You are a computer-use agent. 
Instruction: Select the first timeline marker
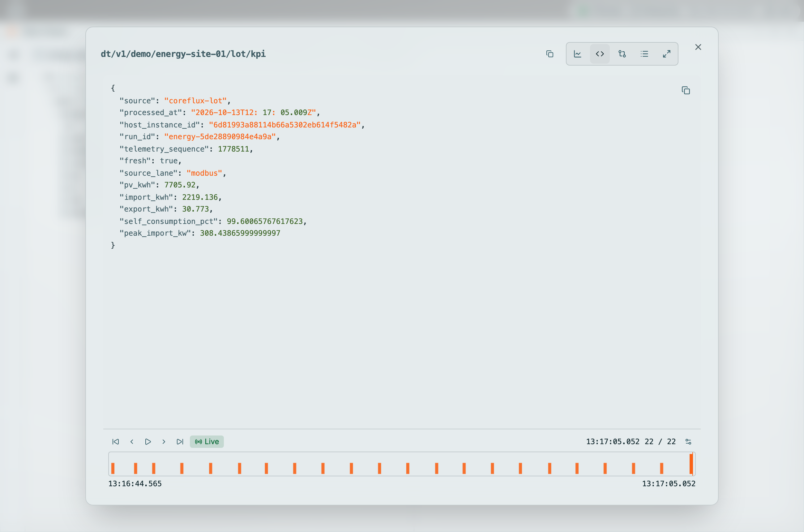pos(113,468)
